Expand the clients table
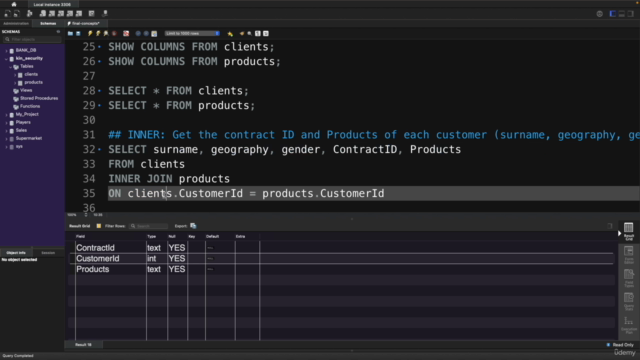Screen dimensions: 640x360 click(x=15, y=75)
